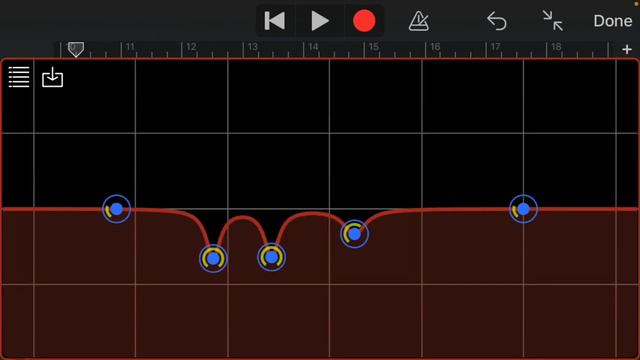Image resolution: width=640 pixels, height=360 pixels.
Task: Jump to bar 17 on the ruler
Action: click(x=496, y=47)
